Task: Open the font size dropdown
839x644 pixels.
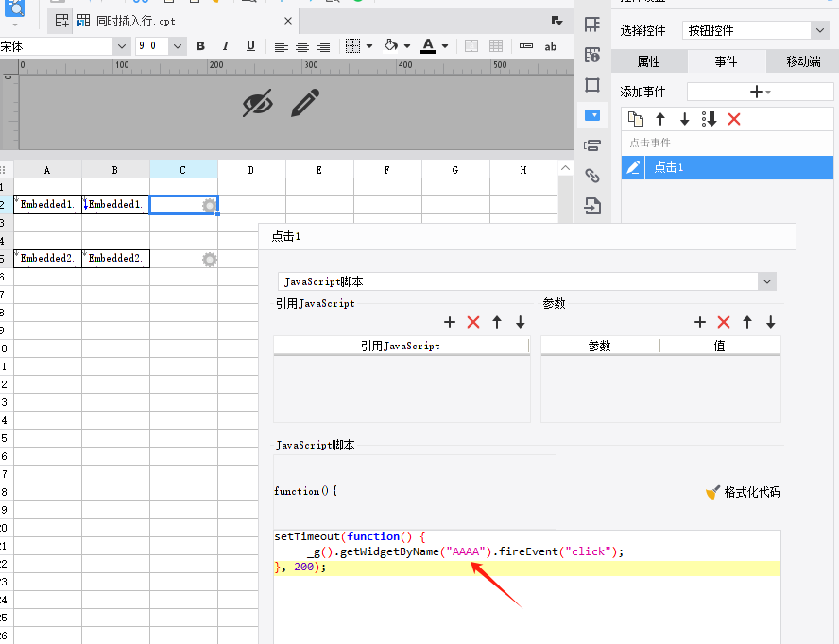Action: [x=177, y=46]
